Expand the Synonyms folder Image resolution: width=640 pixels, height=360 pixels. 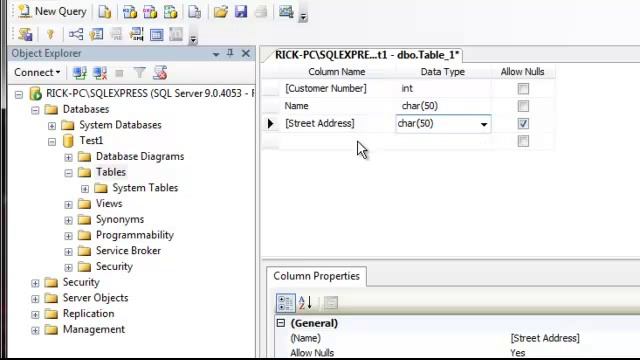68,220
